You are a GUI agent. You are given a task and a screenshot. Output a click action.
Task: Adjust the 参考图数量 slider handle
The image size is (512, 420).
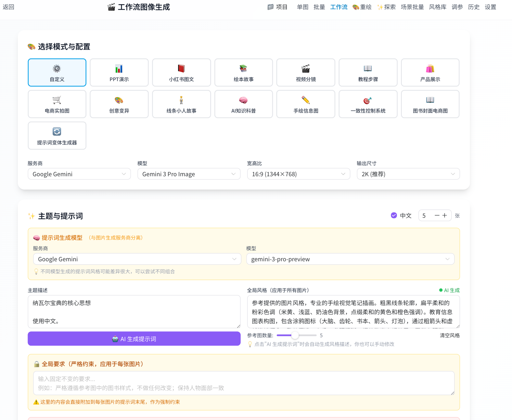point(295,335)
